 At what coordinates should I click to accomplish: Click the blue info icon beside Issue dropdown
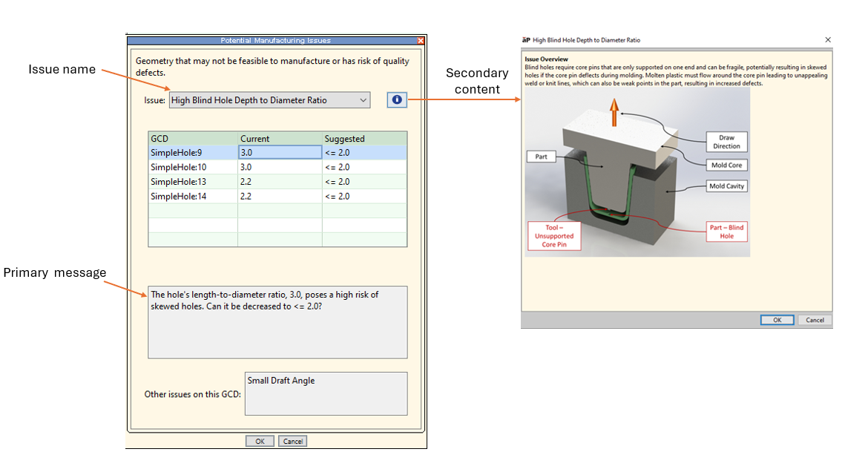point(397,100)
